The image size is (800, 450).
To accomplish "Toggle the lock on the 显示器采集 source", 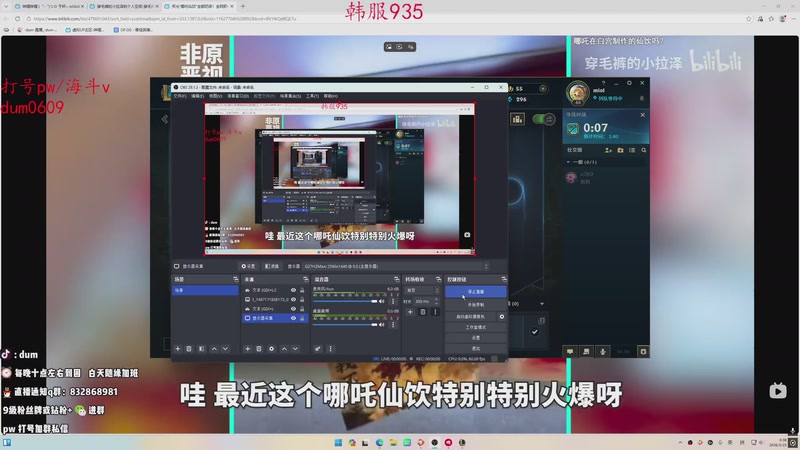I will (x=302, y=320).
